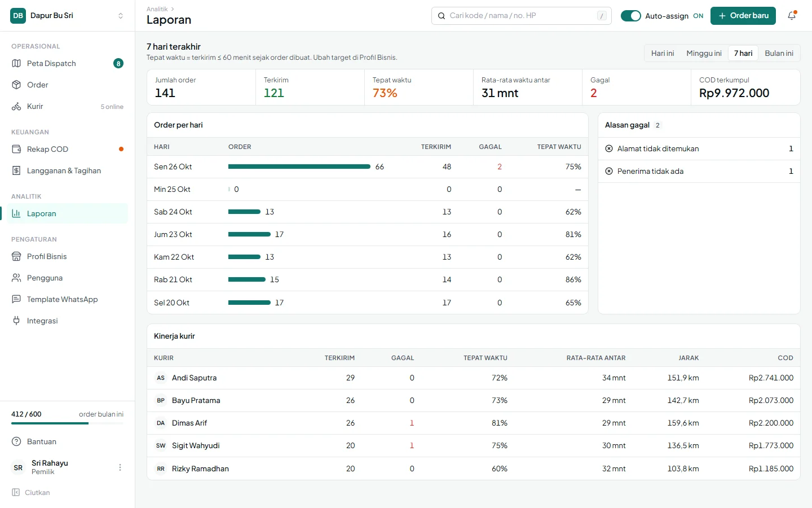Switch to Minggu ini period

(704, 53)
